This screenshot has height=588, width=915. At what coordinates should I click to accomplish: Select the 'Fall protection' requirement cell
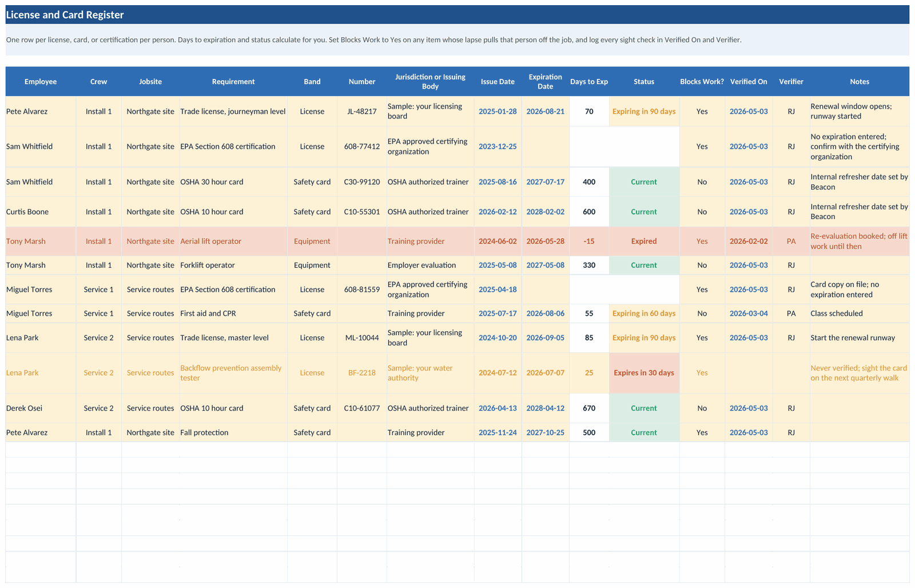(233, 432)
